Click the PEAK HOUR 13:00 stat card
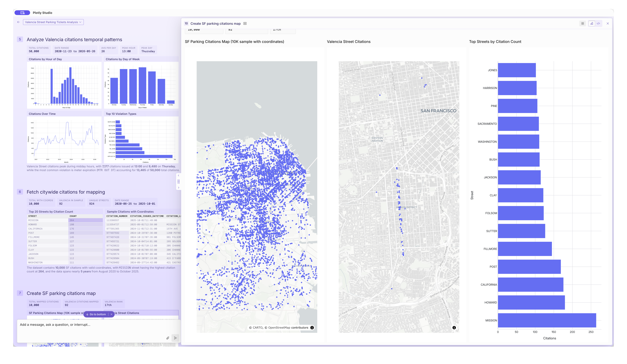 click(129, 50)
